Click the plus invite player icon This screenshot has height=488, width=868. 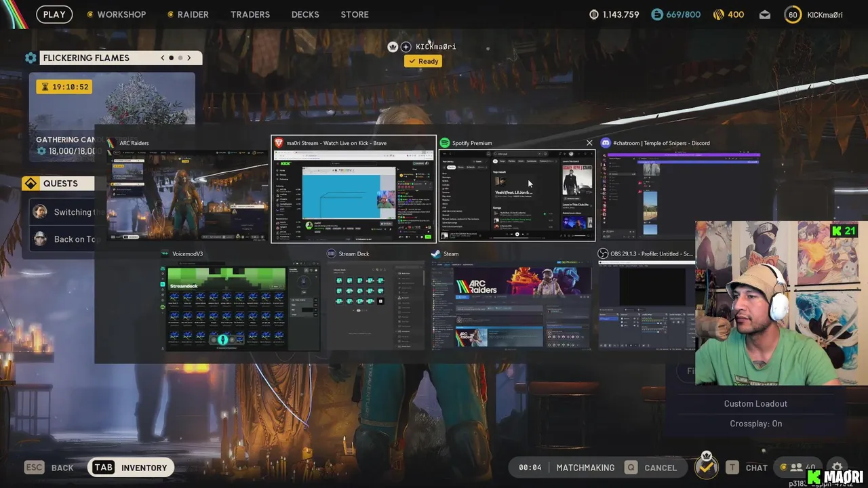(x=406, y=47)
